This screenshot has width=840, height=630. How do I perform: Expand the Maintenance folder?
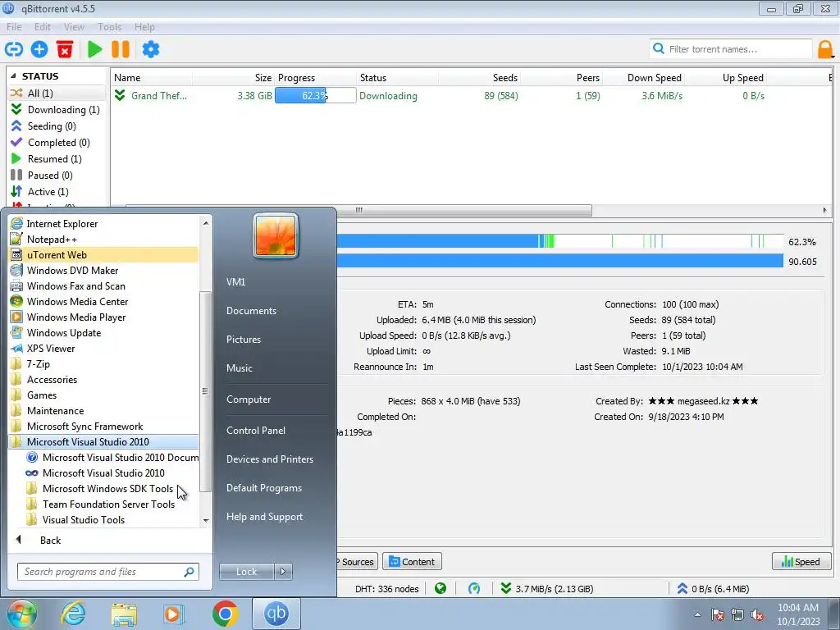(x=104, y=411)
